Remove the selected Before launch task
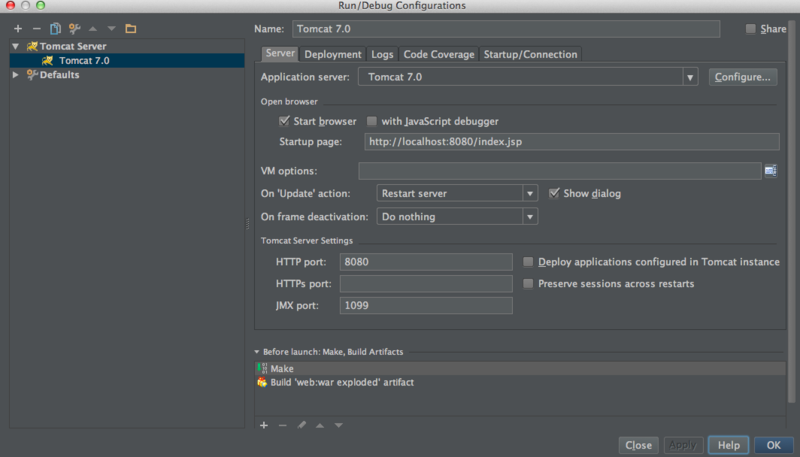The height and width of the screenshot is (457, 800). click(x=283, y=425)
